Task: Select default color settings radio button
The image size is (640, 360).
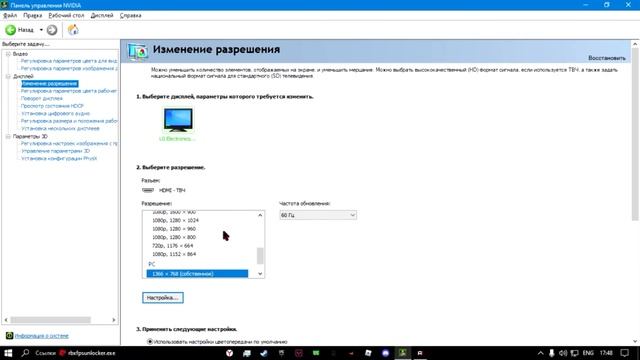Action: (150, 342)
